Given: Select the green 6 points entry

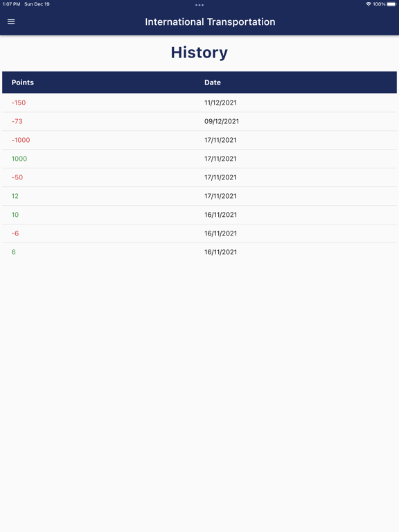Looking at the screenshot, I should [14, 251].
